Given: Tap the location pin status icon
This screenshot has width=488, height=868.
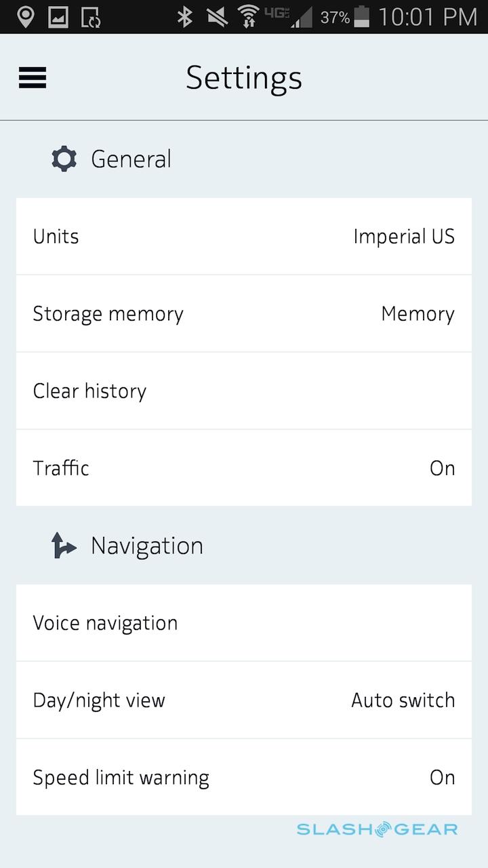Looking at the screenshot, I should (x=26, y=17).
